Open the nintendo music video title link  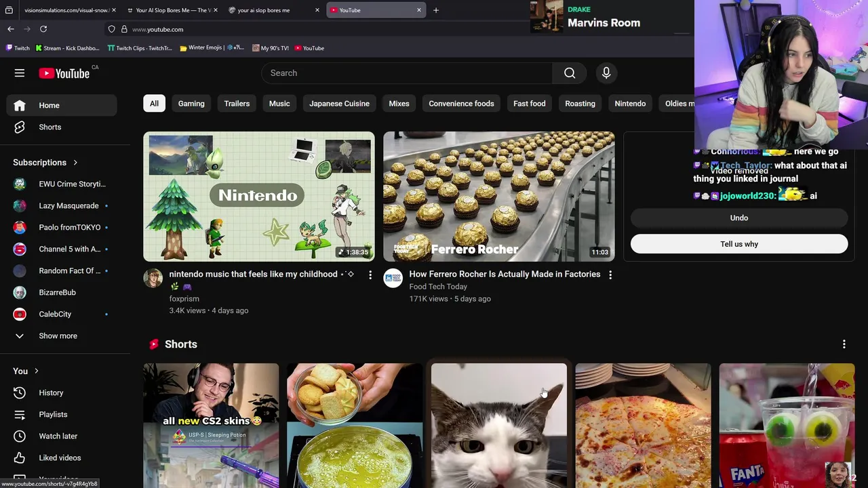click(x=260, y=280)
